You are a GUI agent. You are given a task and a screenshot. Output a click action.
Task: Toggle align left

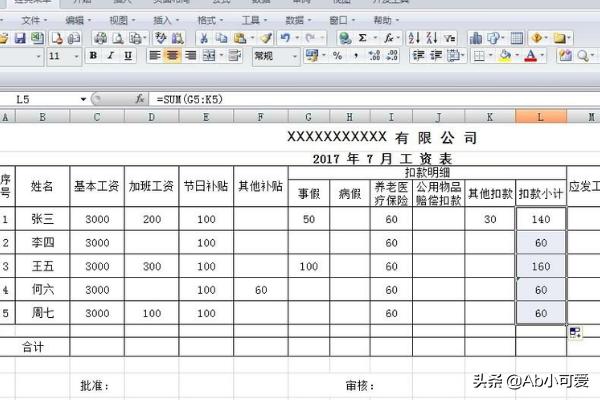(155, 56)
